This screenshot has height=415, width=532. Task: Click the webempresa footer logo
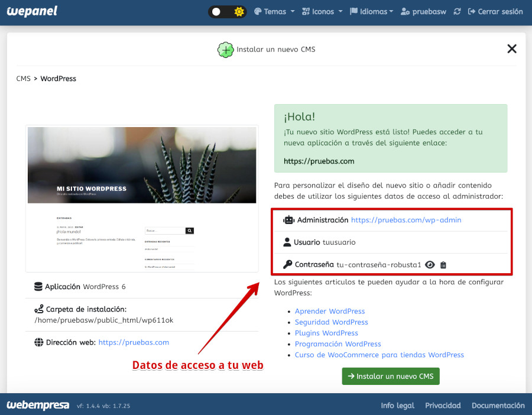[x=38, y=405]
